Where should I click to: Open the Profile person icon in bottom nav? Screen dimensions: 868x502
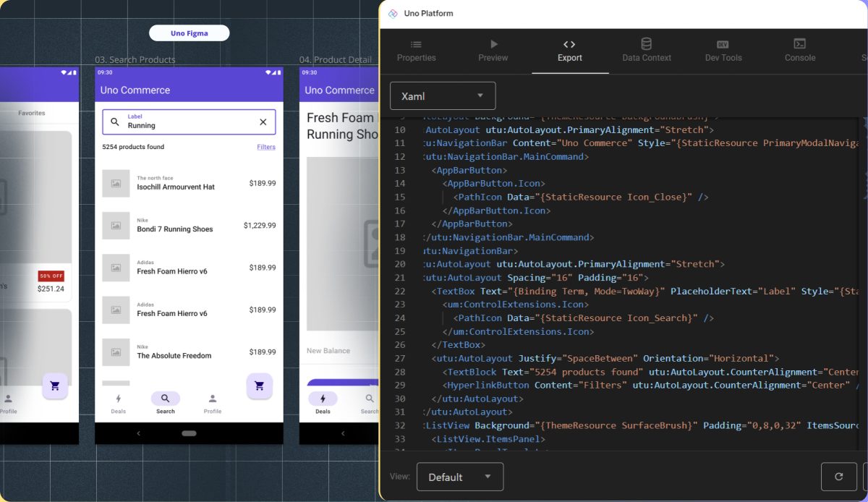pos(212,399)
